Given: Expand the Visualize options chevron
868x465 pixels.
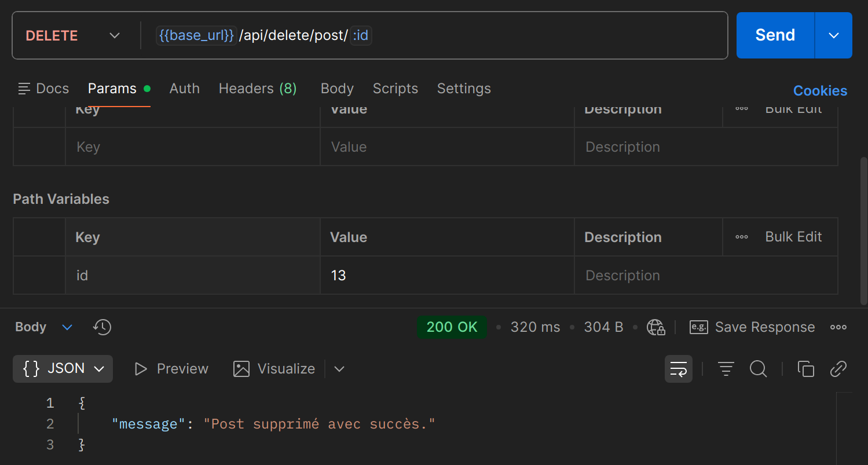Looking at the screenshot, I should pyautogui.click(x=339, y=369).
